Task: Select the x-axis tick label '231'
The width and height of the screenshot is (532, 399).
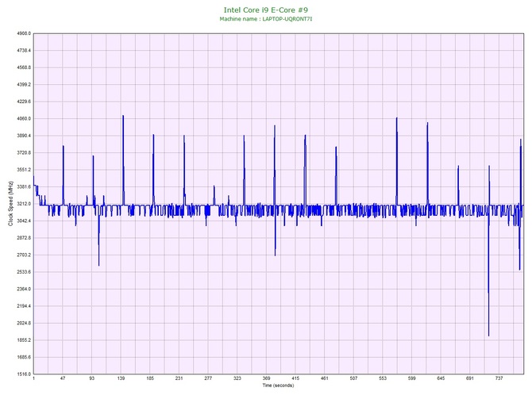Action: pyautogui.click(x=179, y=378)
